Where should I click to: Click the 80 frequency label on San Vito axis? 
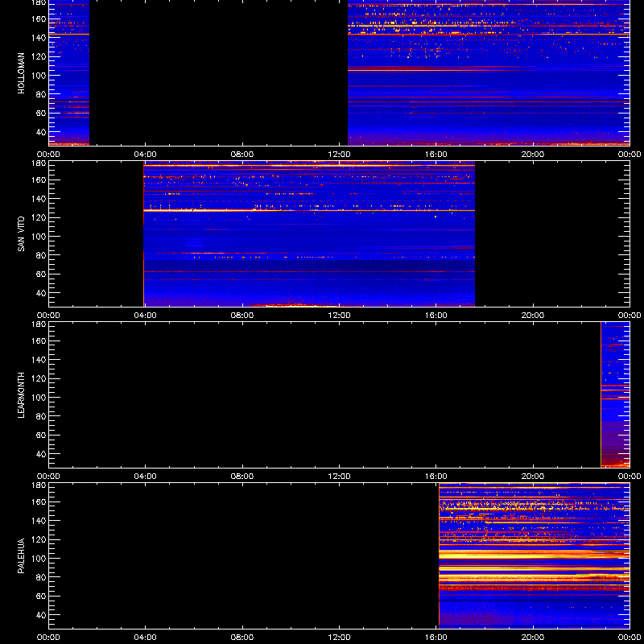pos(41,255)
